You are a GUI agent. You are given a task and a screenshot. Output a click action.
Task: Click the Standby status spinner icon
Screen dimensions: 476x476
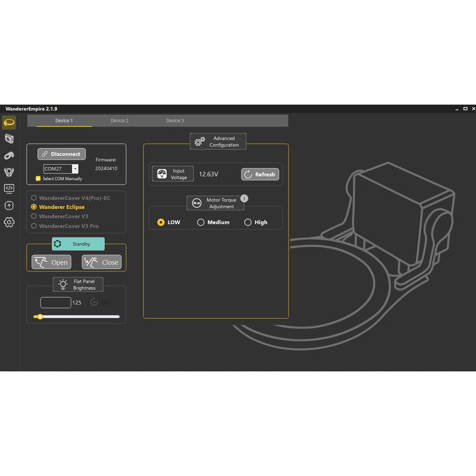pyautogui.click(x=57, y=244)
